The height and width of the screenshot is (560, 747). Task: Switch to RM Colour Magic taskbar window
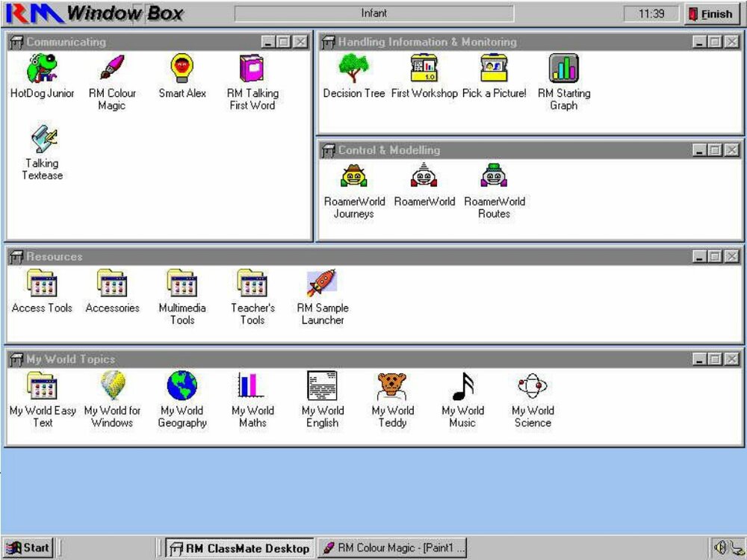(x=393, y=548)
